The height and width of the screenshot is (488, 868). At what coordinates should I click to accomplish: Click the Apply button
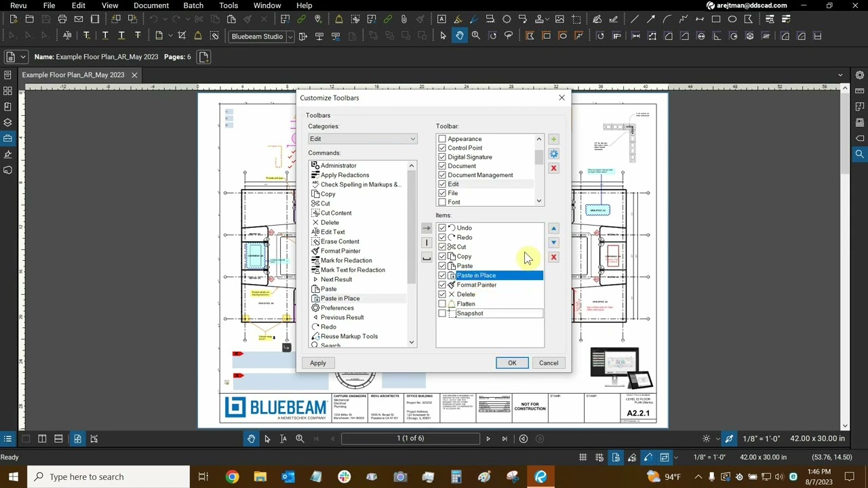tap(318, 363)
